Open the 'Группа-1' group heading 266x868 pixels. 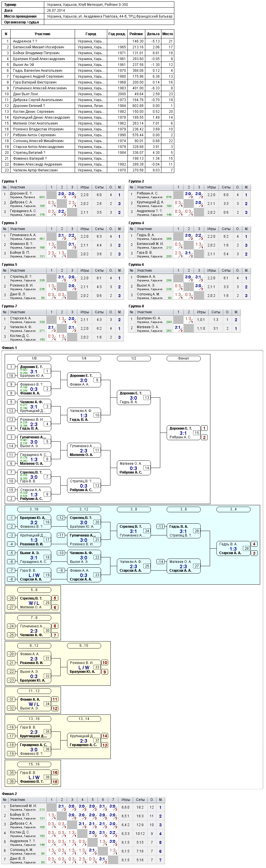[x=9, y=181]
